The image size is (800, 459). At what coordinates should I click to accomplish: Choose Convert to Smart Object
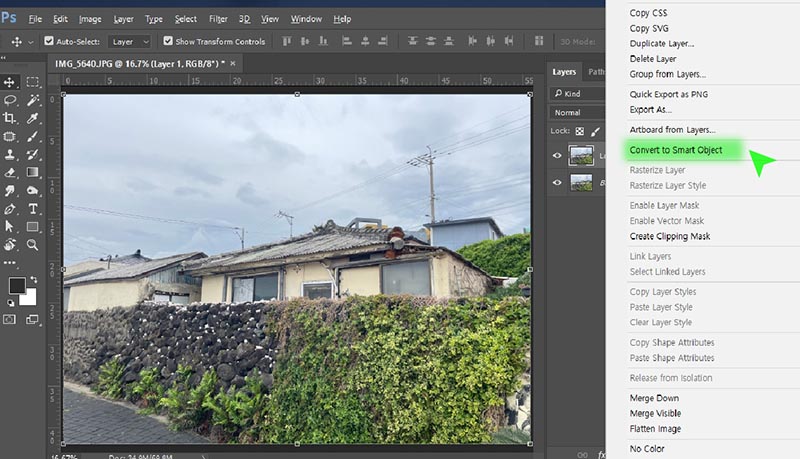tap(676, 150)
